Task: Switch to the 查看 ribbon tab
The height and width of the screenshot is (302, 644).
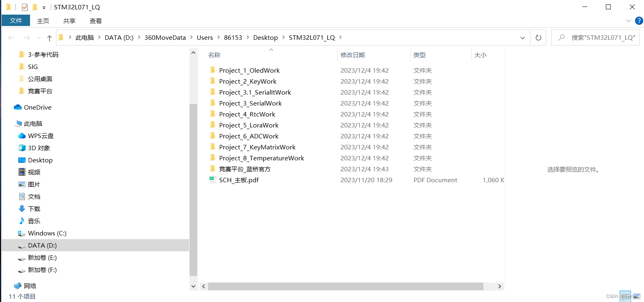Action: [96, 21]
